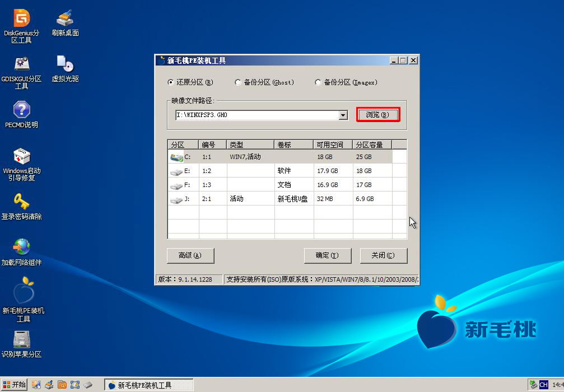Open the 开始 Start button
Image resolution: width=564 pixels, height=392 pixels.
click(14, 385)
